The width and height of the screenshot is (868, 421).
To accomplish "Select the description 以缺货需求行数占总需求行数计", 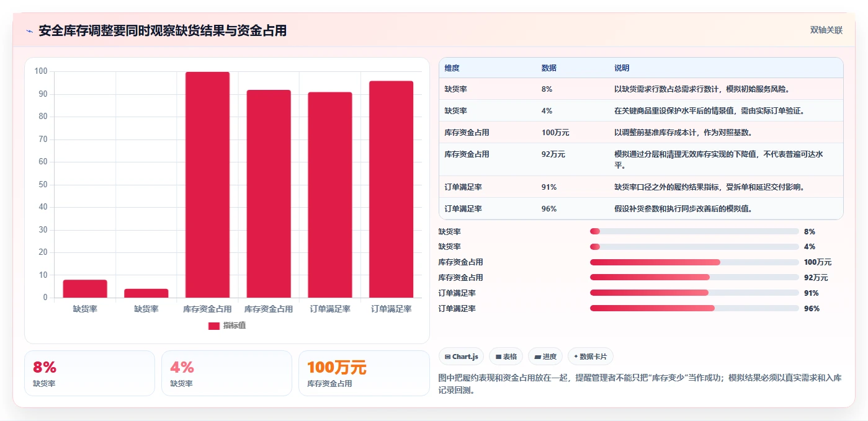I will click(x=668, y=89).
